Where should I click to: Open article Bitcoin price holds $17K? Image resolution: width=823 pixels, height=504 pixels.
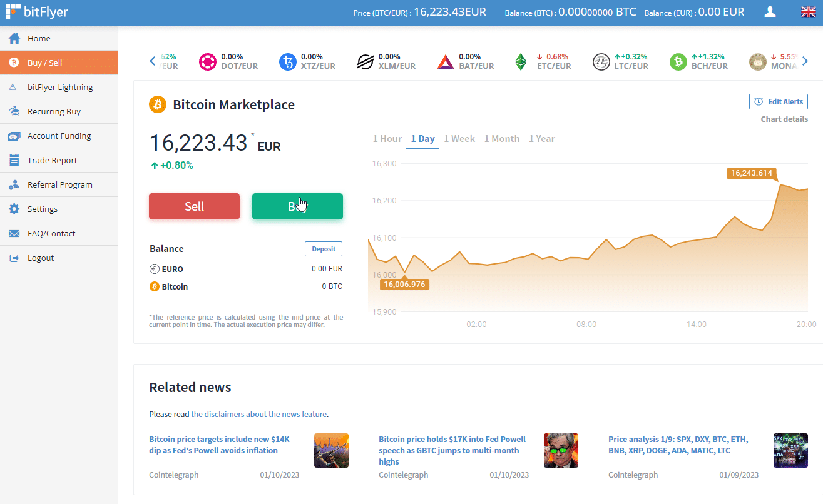[452, 450]
